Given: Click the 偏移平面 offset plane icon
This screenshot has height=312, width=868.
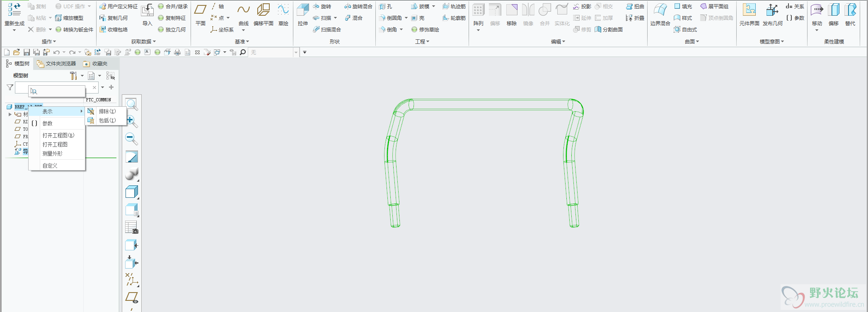Looking at the screenshot, I should (263, 10).
